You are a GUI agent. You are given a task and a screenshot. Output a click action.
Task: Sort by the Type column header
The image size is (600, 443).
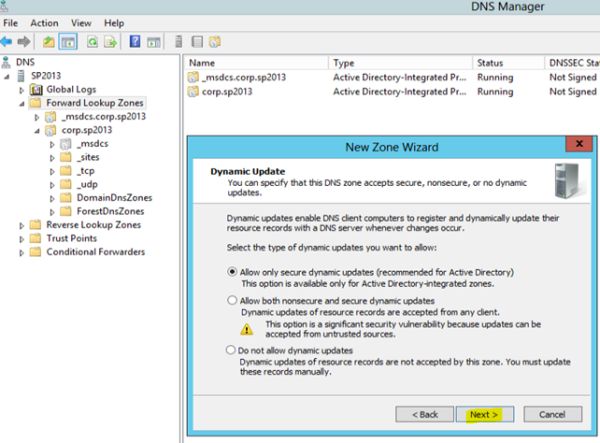[401, 63]
